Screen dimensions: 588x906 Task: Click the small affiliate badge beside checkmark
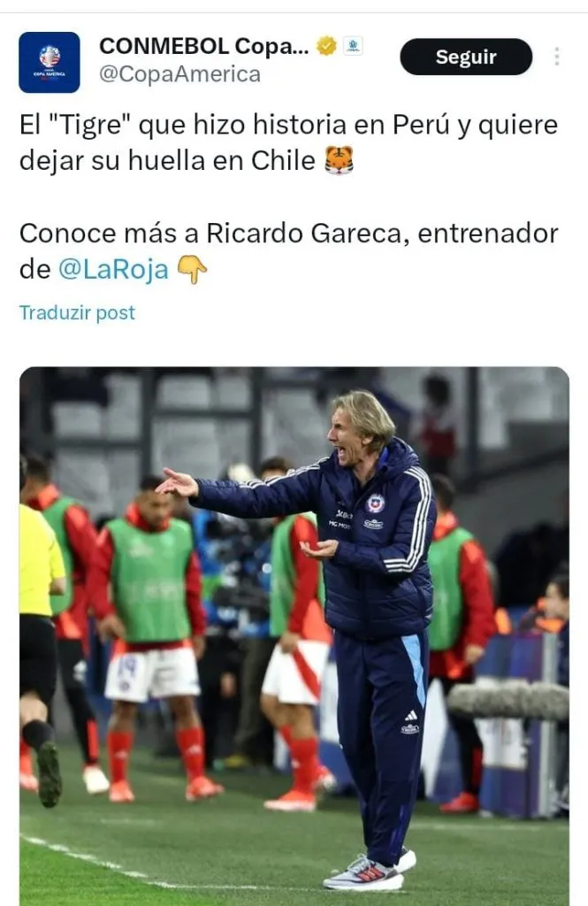pyautogui.click(x=353, y=46)
